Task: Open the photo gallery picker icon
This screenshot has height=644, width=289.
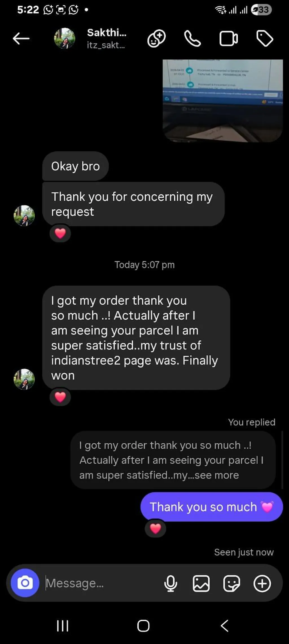Action: (x=201, y=583)
